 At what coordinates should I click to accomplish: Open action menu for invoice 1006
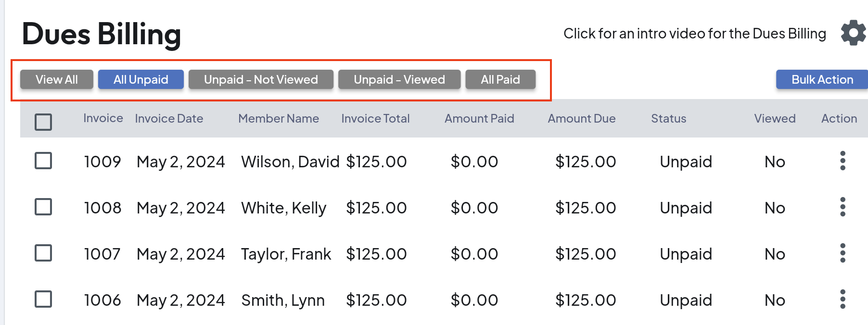pyautogui.click(x=842, y=300)
